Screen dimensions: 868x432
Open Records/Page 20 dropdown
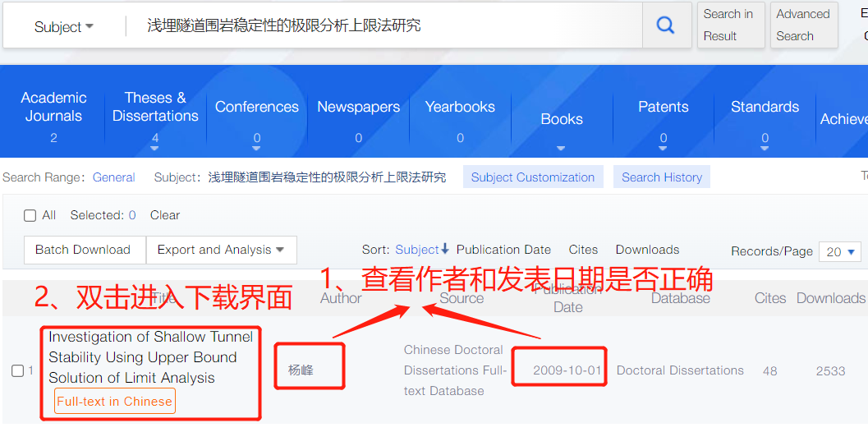coord(840,251)
